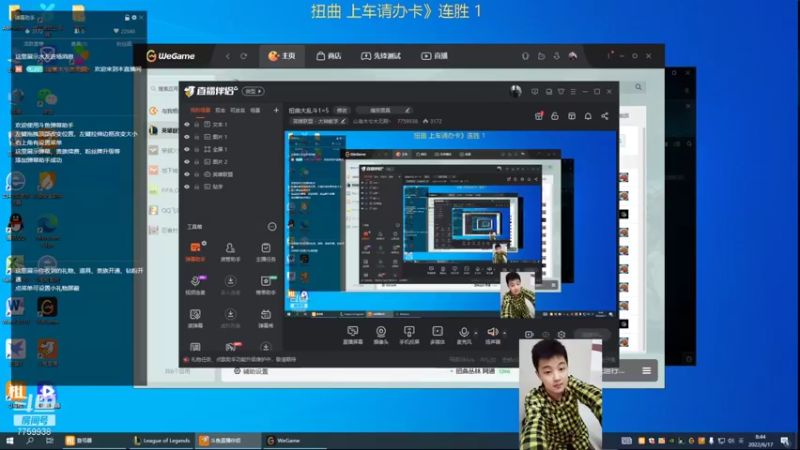
Task: Switch to 商店 tab in WeGame
Action: pyautogui.click(x=329, y=56)
